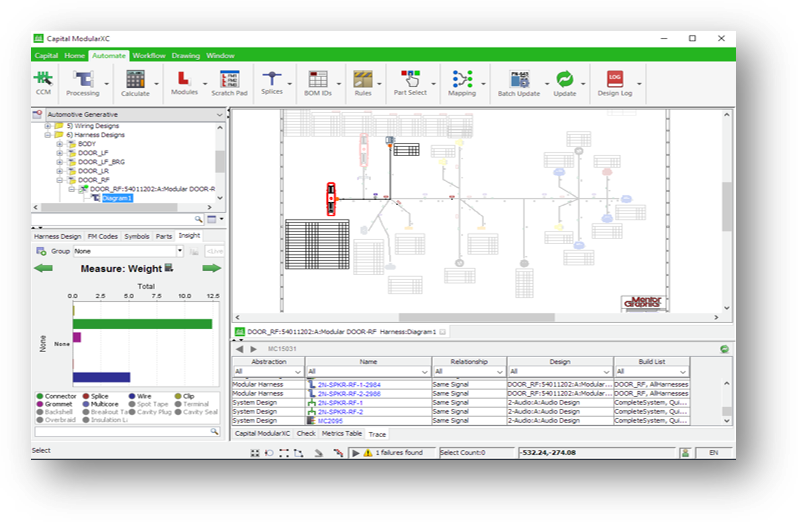
Task: Click the Part Select icon
Action: [x=410, y=83]
